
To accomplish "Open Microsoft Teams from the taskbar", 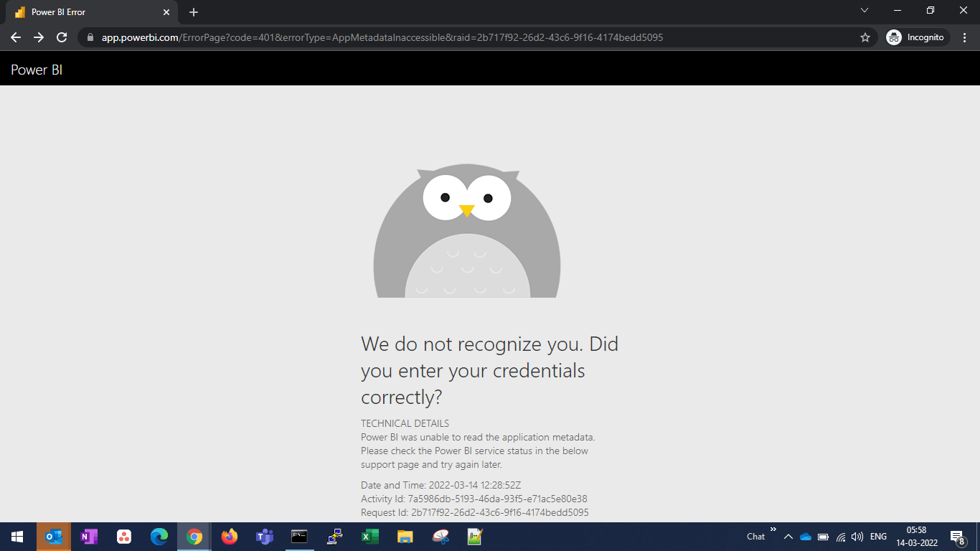I will [x=264, y=537].
